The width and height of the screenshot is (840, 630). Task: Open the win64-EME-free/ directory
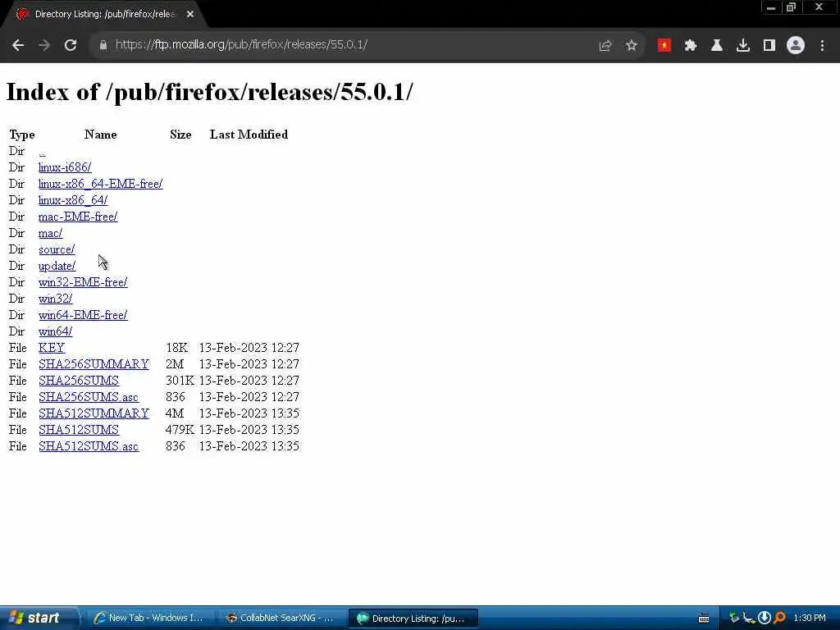tap(83, 315)
